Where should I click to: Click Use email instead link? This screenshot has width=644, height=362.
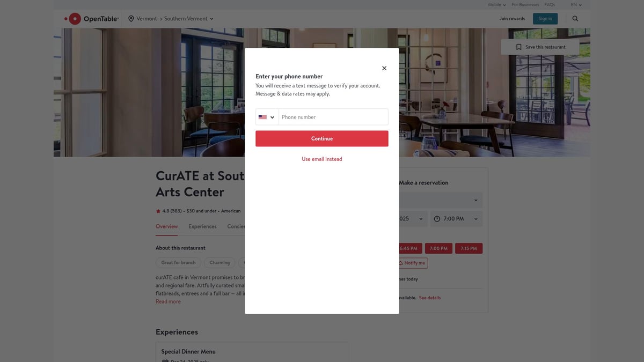(x=321, y=159)
